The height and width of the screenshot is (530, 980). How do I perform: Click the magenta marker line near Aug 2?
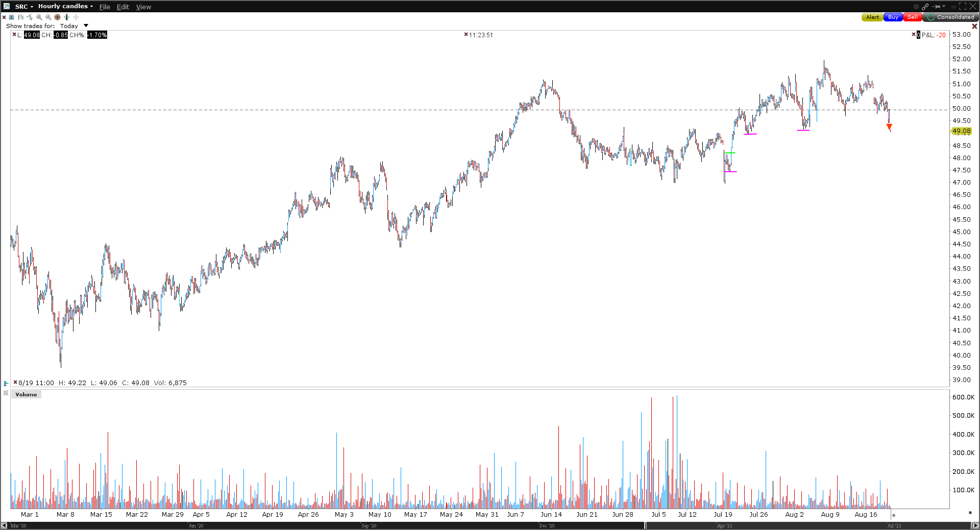click(803, 130)
